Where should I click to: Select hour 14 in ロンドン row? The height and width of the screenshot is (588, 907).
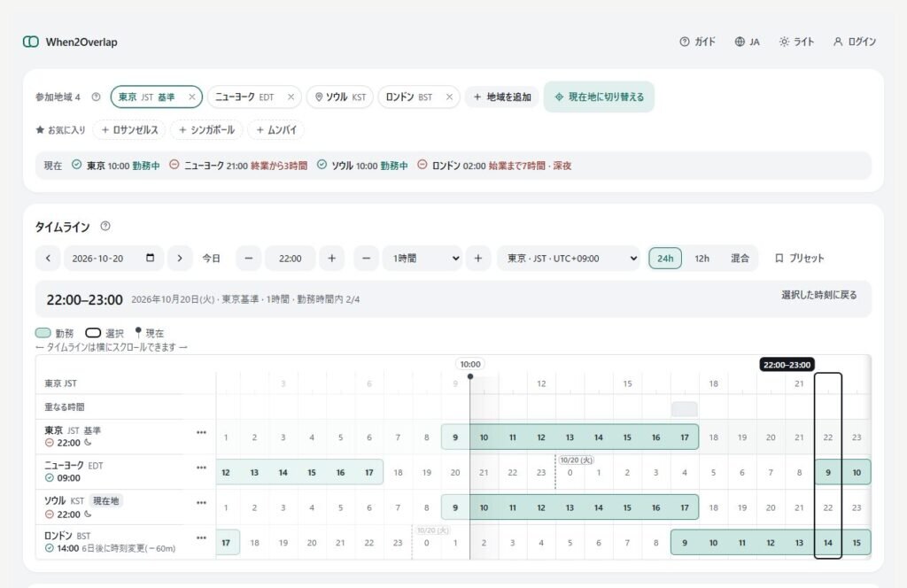click(828, 543)
